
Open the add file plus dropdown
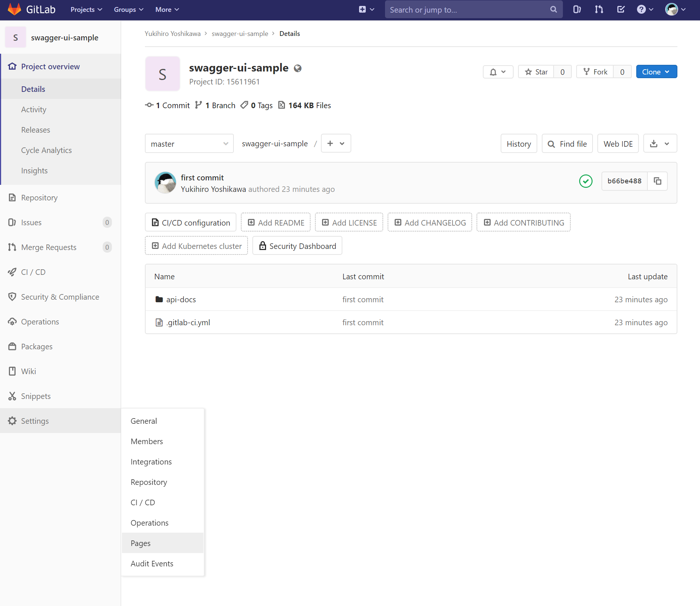click(x=336, y=143)
